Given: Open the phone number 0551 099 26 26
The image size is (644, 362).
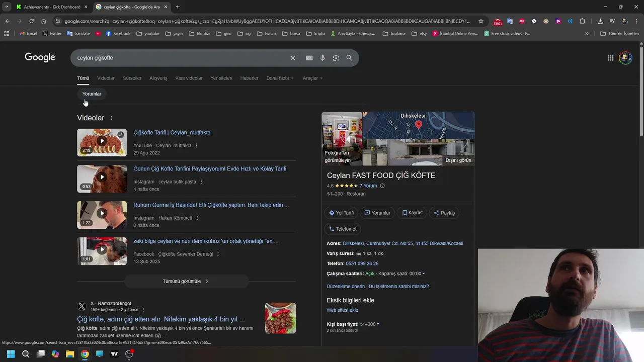Looking at the screenshot, I should (x=362, y=264).
